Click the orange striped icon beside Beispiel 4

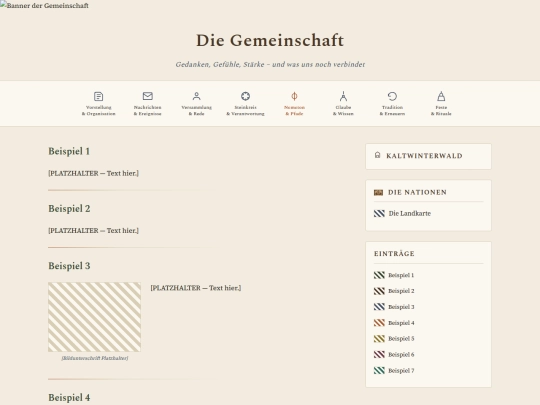tap(379, 323)
